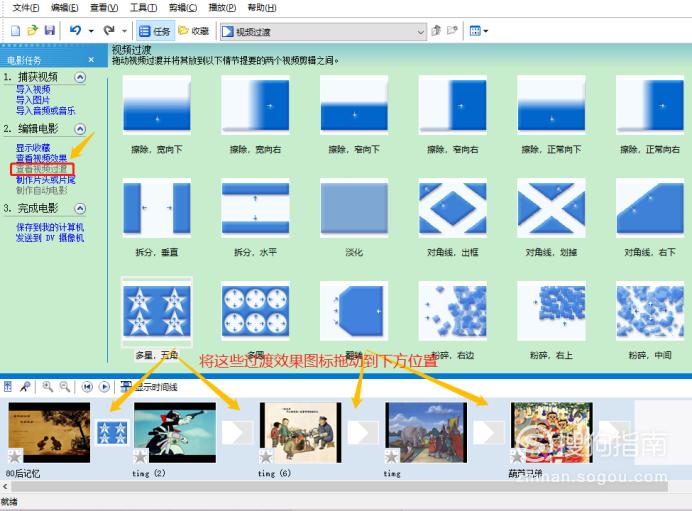Close the 电影任务 pane
Screen dimensions: 692x511
tap(91, 60)
